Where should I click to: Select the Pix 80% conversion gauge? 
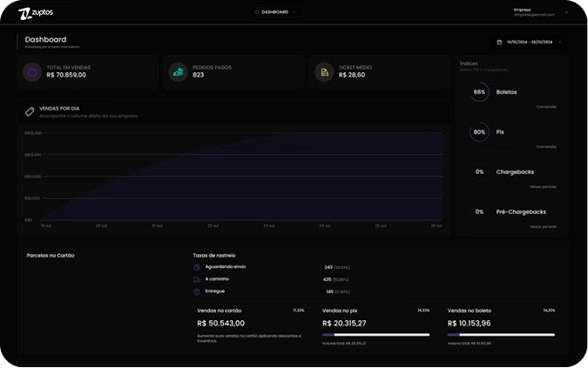click(479, 132)
